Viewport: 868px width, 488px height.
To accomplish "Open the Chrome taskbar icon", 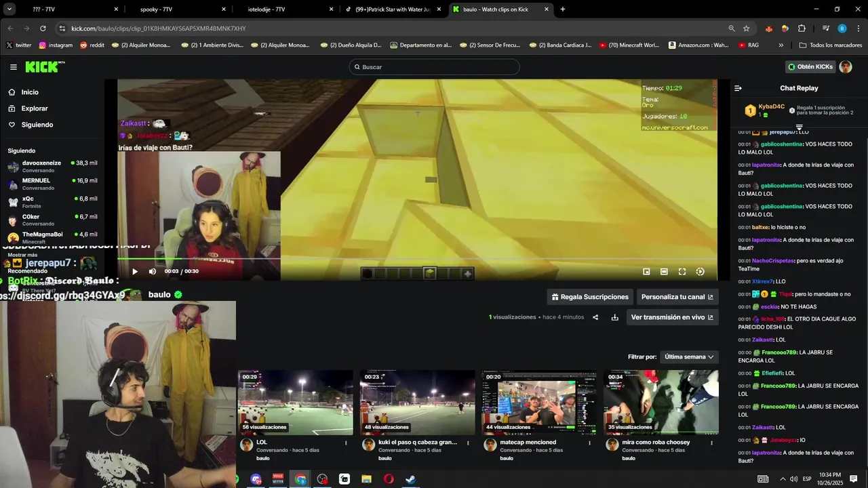I will click(x=300, y=479).
